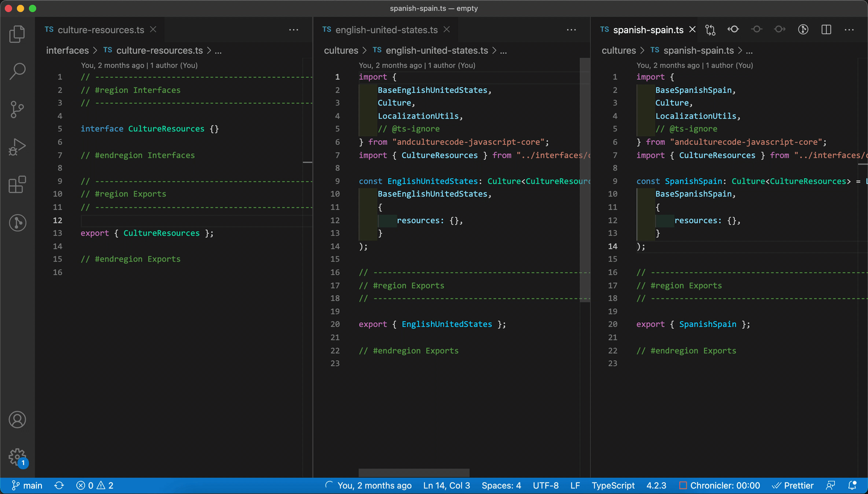Click spanish-spain.ts breadcrumb file
Screen dimensions: 868x494
coord(692,51)
